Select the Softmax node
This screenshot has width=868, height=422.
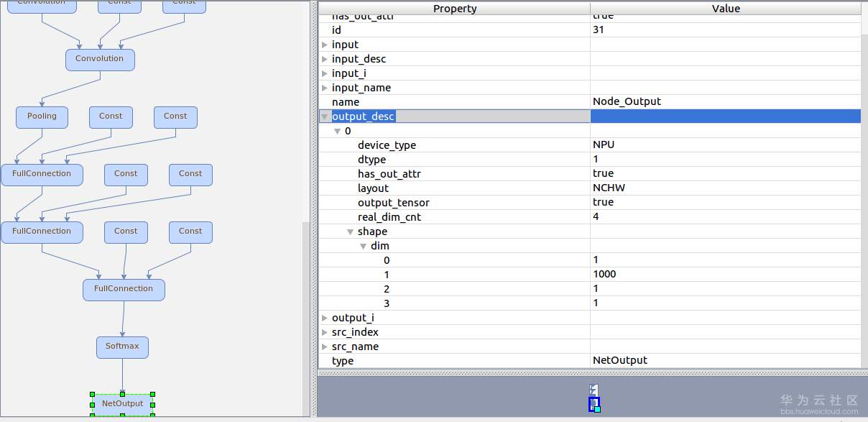pos(122,347)
